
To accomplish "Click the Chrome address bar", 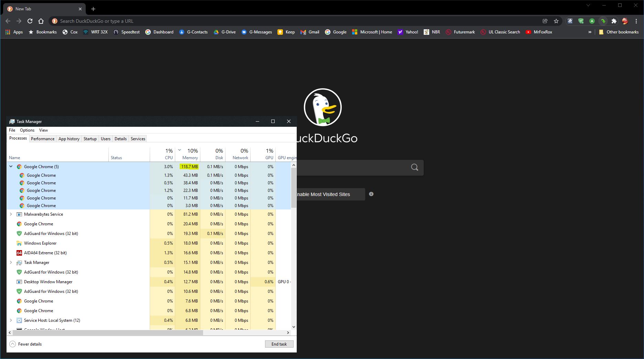I will coord(296,21).
